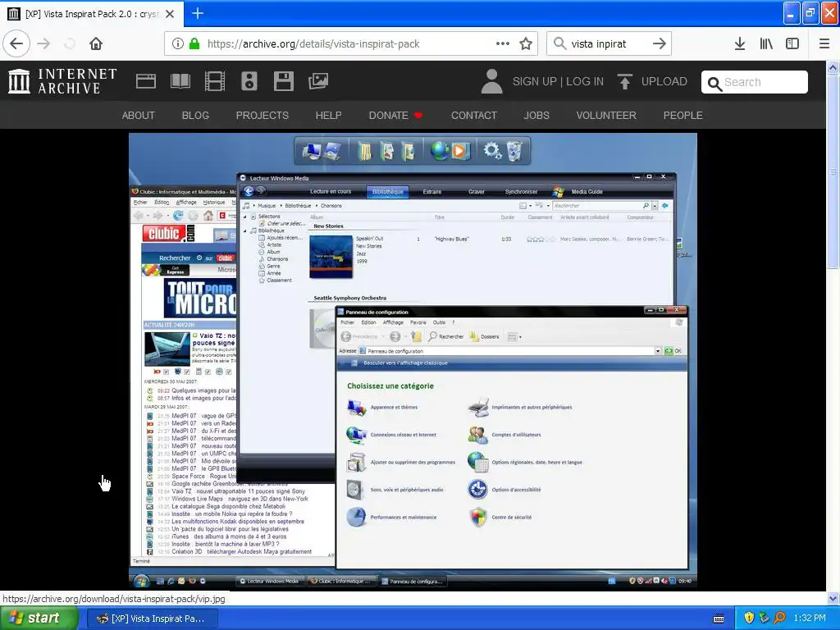Open the PEOPLE navigation link

click(x=683, y=115)
